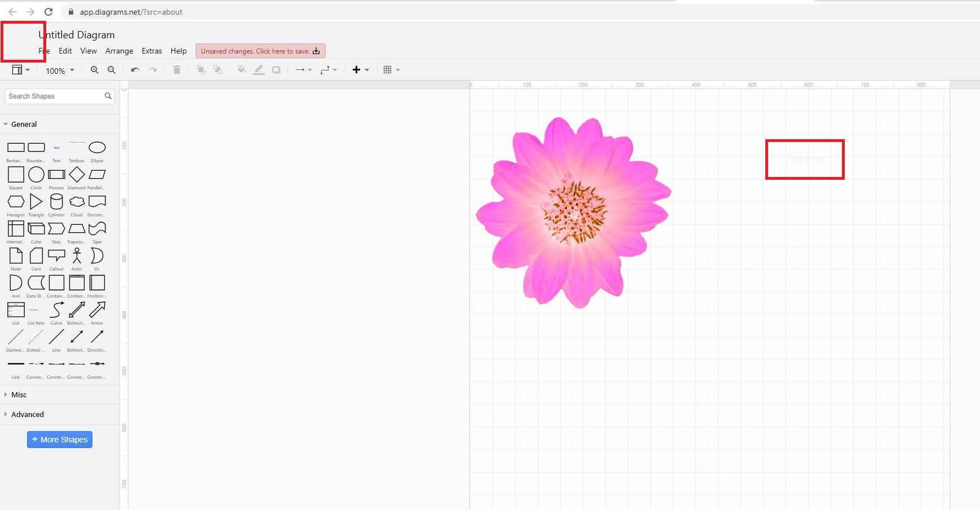The height and width of the screenshot is (510, 980).
Task: Click inside the Search Shapes field
Action: point(54,96)
